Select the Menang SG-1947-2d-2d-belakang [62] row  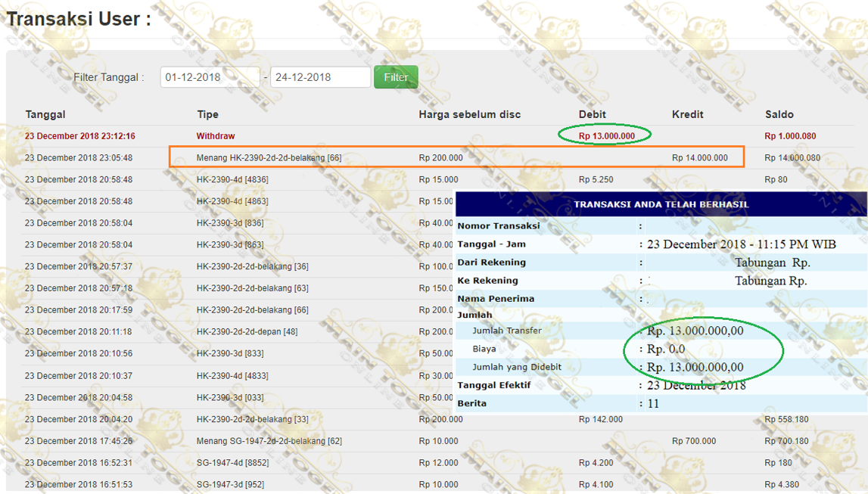pyautogui.click(x=269, y=441)
